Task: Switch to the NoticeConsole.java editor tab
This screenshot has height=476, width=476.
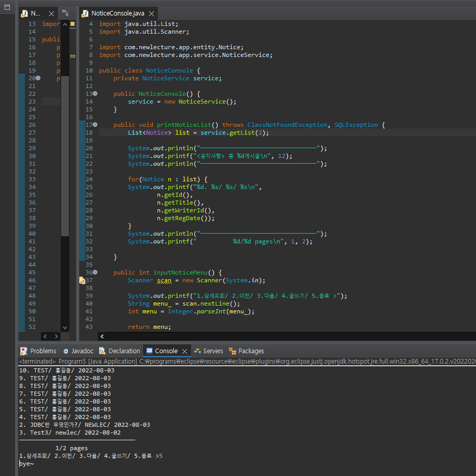Action: [x=117, y=13]
